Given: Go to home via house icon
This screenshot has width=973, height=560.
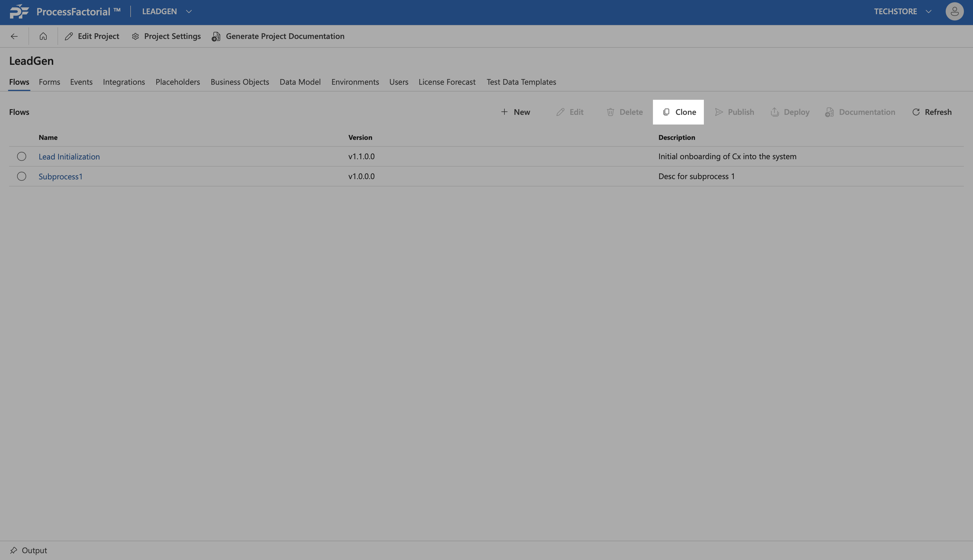Looking at the screenshot, I should click(x=43, y=36).
